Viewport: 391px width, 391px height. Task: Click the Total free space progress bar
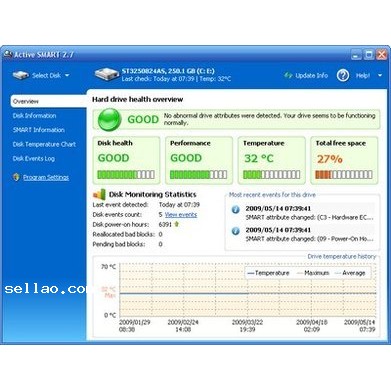click(344, 174)
